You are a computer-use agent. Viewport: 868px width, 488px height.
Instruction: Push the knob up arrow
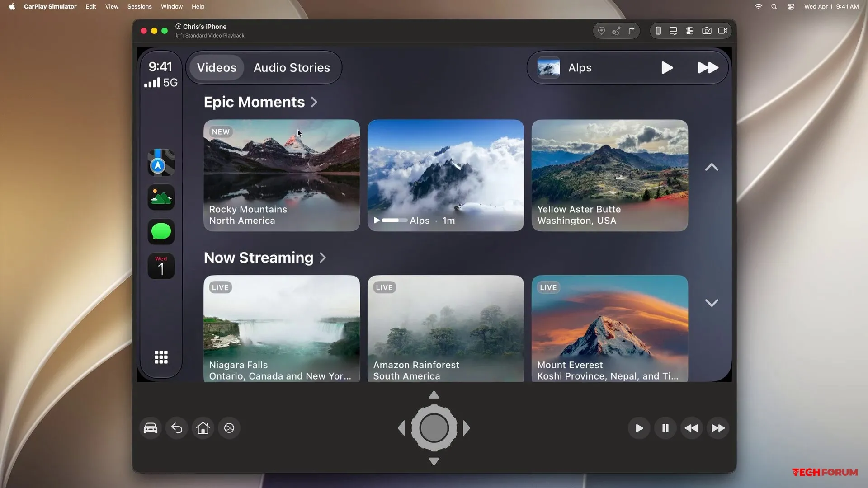coord(434,395)
